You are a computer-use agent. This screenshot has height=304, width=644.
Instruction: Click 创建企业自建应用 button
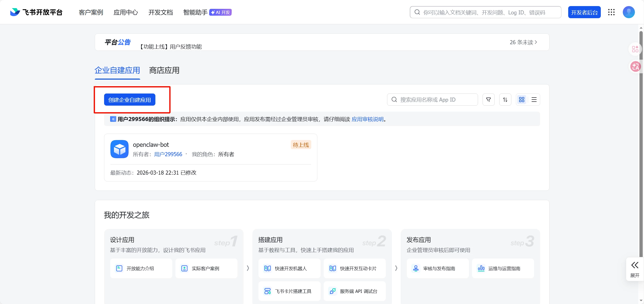tap(130, 100)
